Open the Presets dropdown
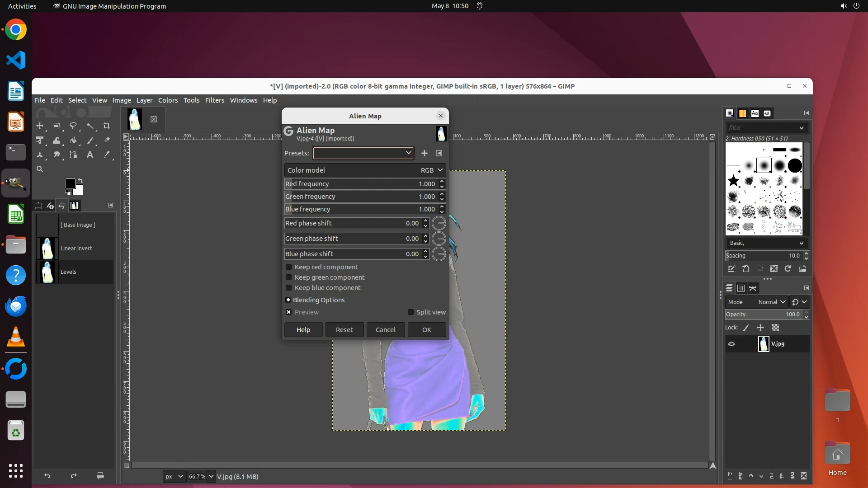This screenshot has width=868, height=488. [363, 153]
